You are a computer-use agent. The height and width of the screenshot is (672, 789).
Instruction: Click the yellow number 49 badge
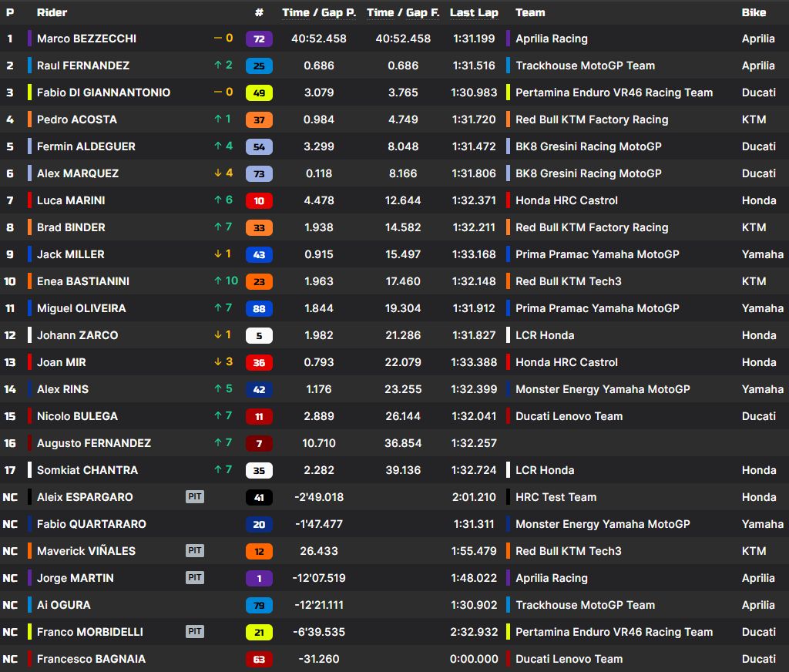coord(259,92)
